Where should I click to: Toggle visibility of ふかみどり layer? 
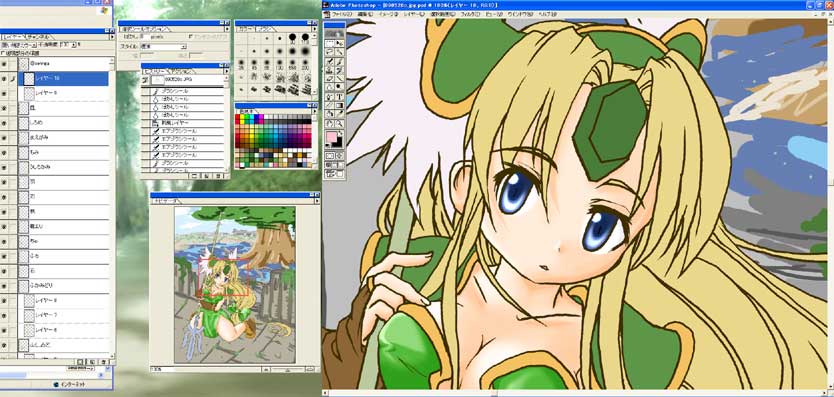pos(4,285)
